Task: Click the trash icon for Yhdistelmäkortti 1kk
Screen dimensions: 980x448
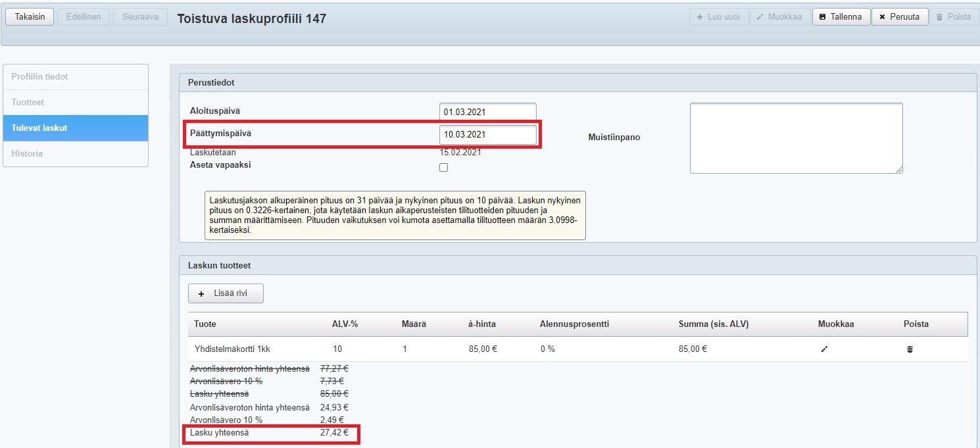Action: (910, 349)
